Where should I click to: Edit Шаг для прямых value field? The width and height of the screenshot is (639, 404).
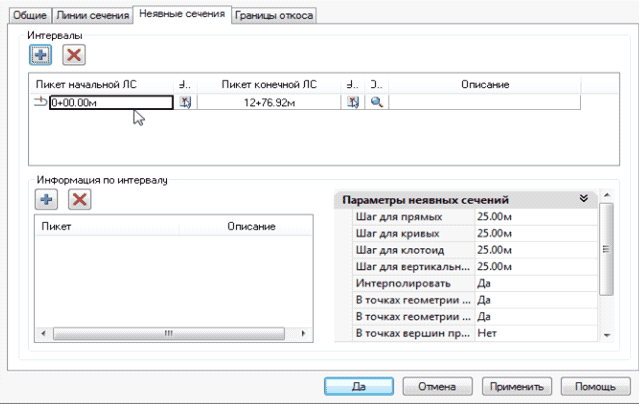(x=534, y=216)
